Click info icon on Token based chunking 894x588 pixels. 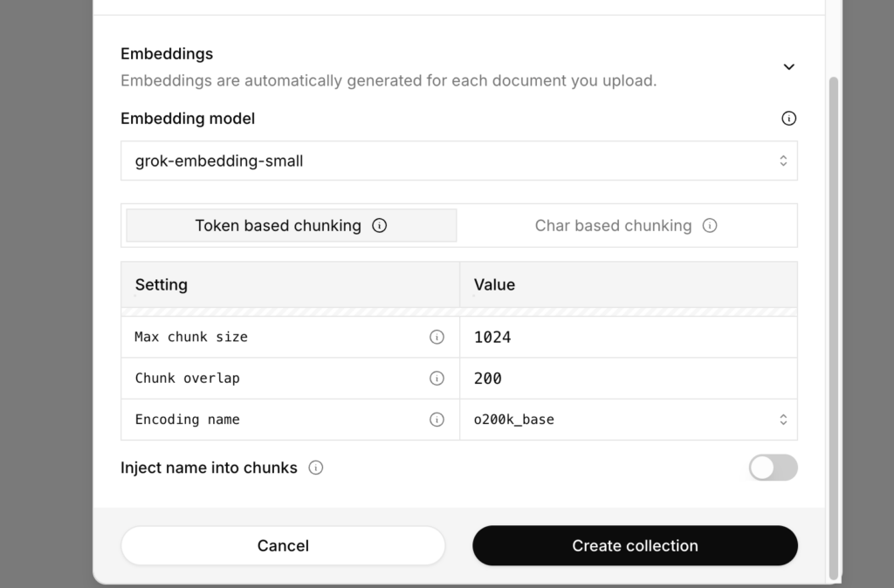click(380, 225)
